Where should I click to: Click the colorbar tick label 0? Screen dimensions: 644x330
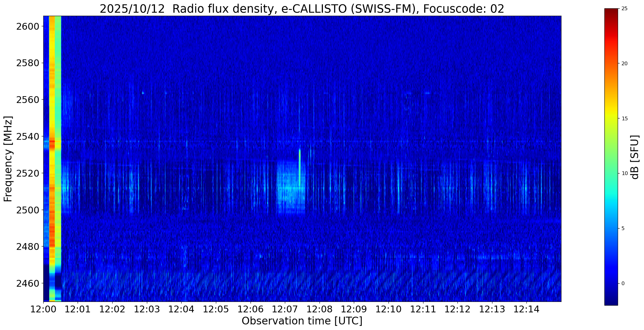pos(623,283)
